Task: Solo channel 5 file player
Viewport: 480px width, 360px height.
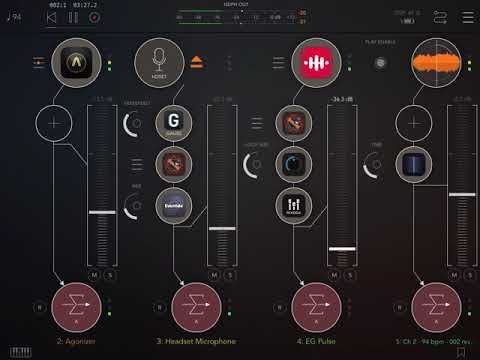Action: point(470,275)
